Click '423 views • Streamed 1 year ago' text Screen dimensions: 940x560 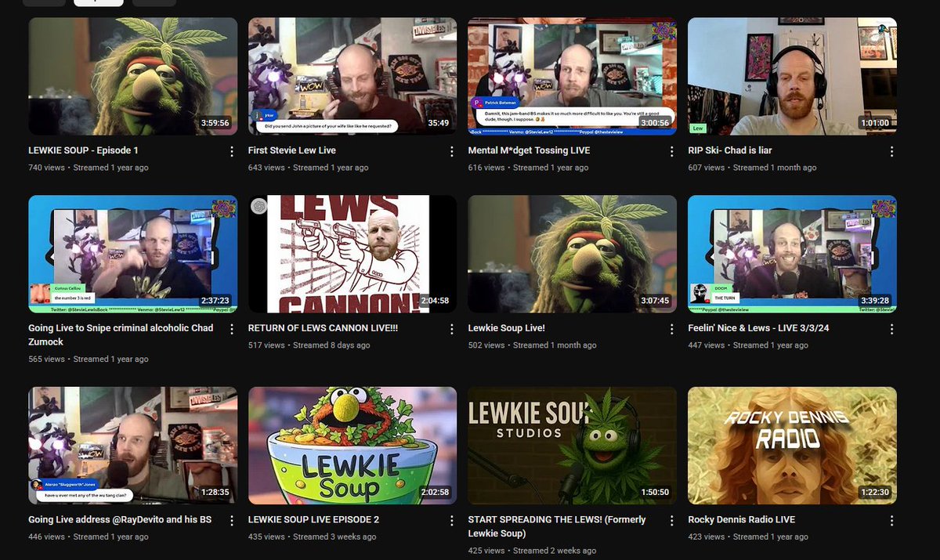point(748,537)
